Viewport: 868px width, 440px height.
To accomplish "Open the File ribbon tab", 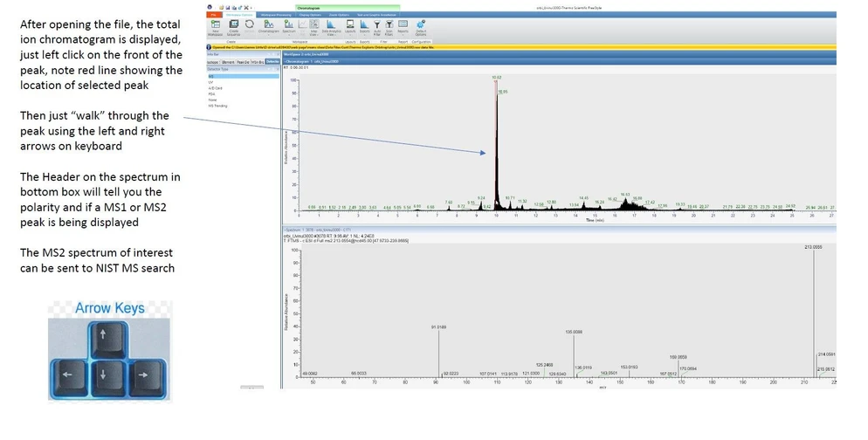I will point(214,15).
